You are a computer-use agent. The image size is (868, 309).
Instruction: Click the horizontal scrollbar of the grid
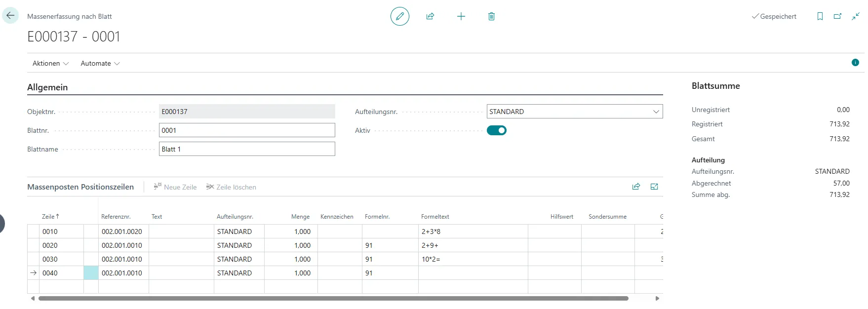click(333, 298)
